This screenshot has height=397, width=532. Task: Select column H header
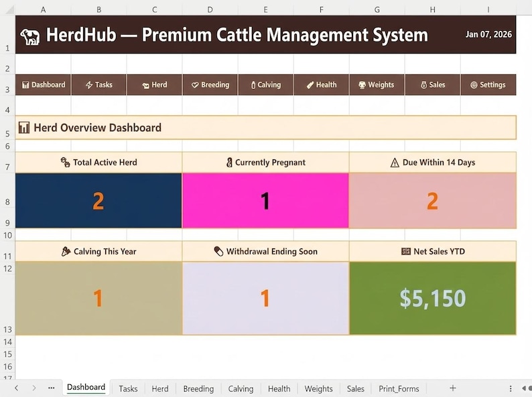433,10
